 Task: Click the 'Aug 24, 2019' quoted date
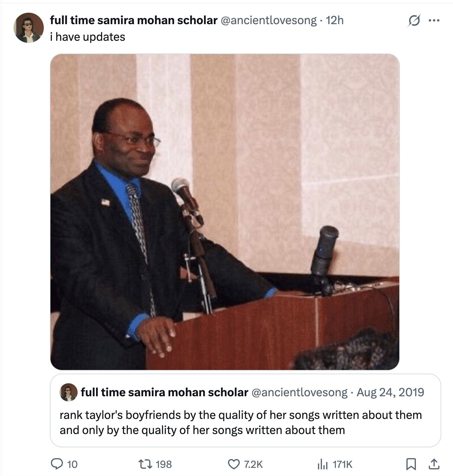coord(390,392)
